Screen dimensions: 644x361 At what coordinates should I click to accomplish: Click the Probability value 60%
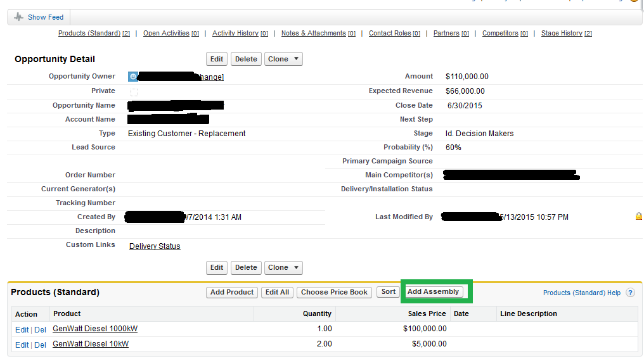[453, 148]
